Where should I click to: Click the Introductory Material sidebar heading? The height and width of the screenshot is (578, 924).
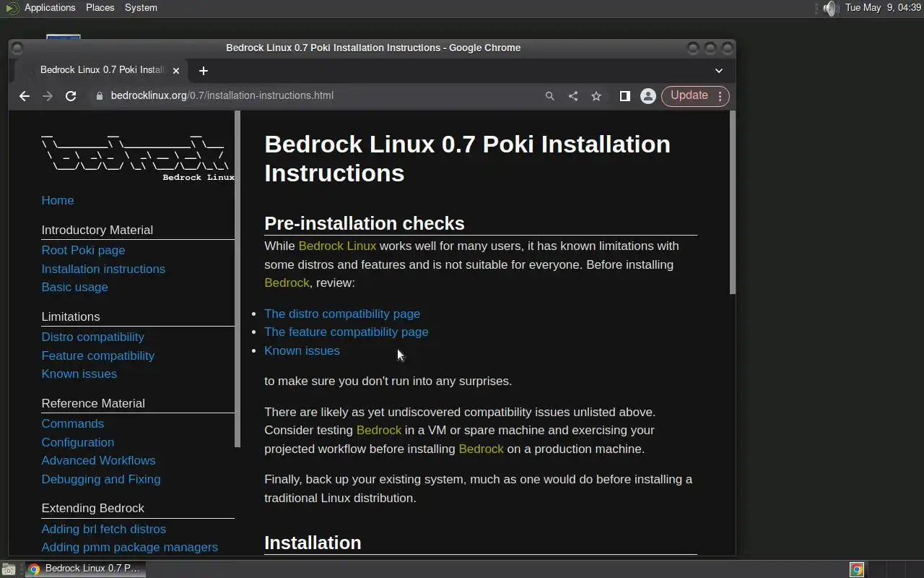coord(97,230)
